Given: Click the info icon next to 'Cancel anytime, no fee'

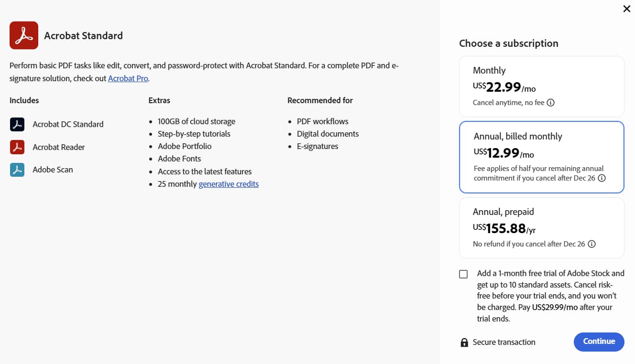Looking at the screenshot, I should pos(551,102).
